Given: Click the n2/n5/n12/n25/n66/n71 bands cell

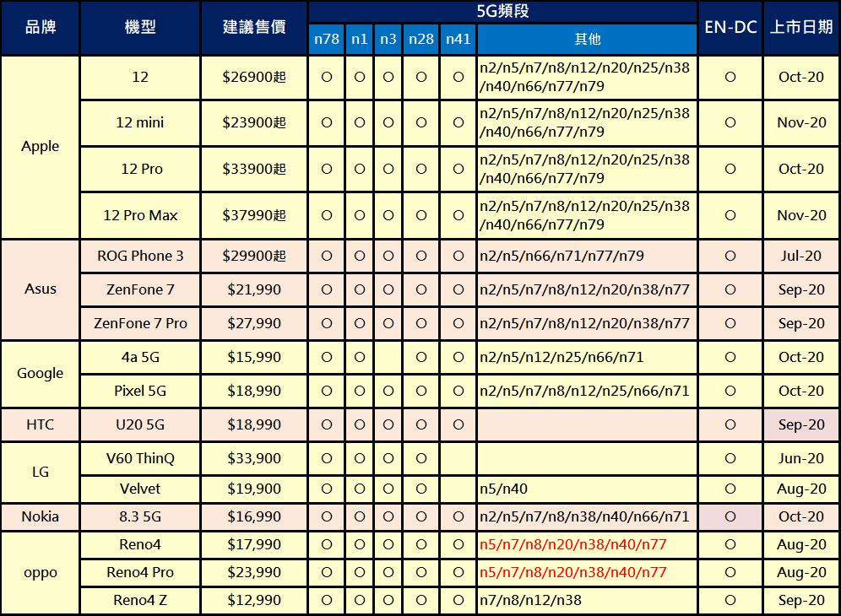Looking at the screenshot, I should pyautogui.click(x=588, y=357).
